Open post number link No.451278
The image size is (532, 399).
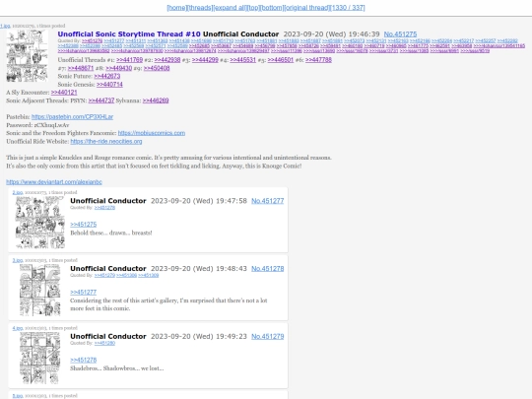[267, 269]
